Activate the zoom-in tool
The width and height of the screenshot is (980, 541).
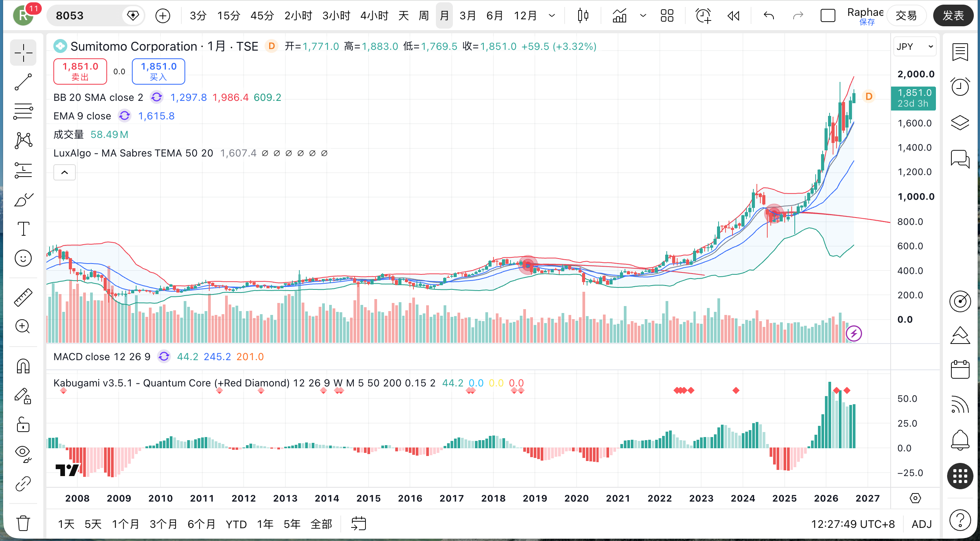[x=23, y=327]
